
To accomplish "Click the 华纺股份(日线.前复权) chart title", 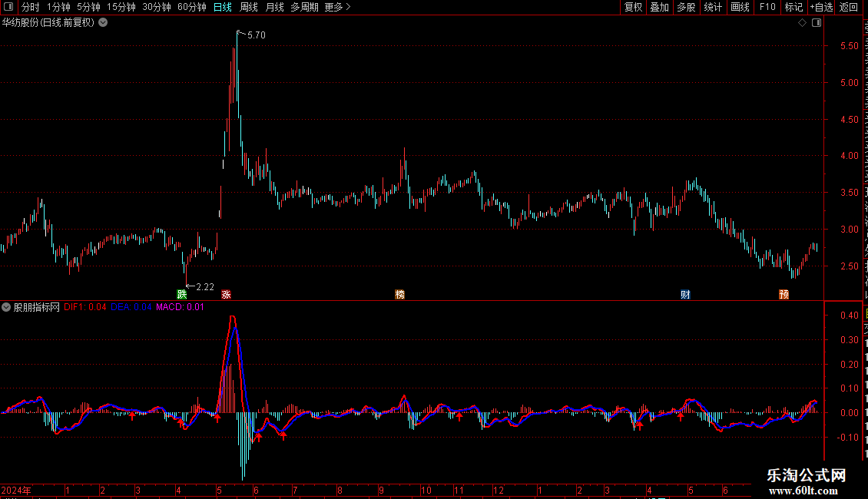I will pyautogui.click(x=48, y=23).
